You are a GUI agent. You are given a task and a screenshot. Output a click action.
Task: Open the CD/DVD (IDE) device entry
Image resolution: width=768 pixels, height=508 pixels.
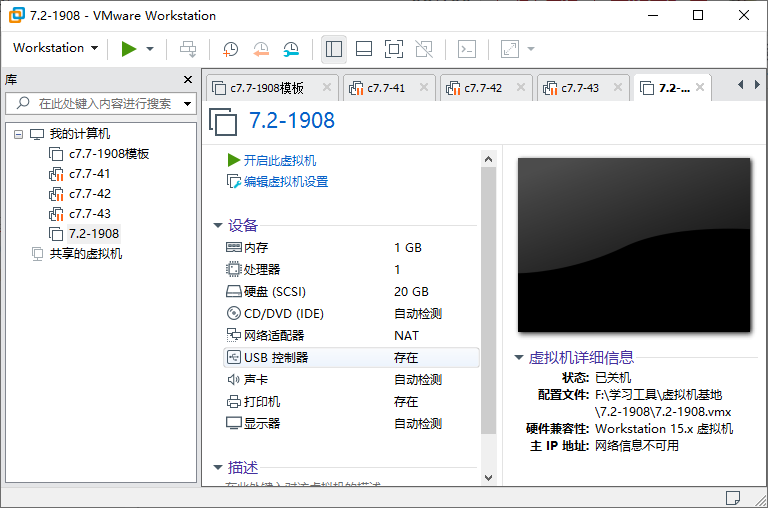(351, 314)
